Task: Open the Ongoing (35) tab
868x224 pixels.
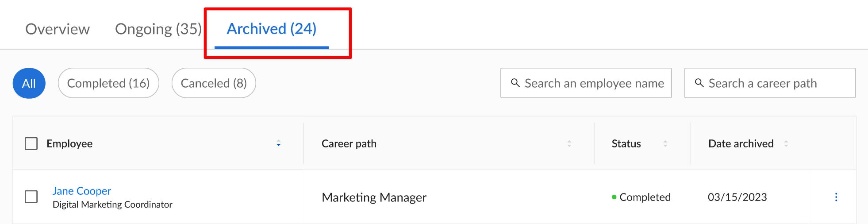Action: pos(158,29)
